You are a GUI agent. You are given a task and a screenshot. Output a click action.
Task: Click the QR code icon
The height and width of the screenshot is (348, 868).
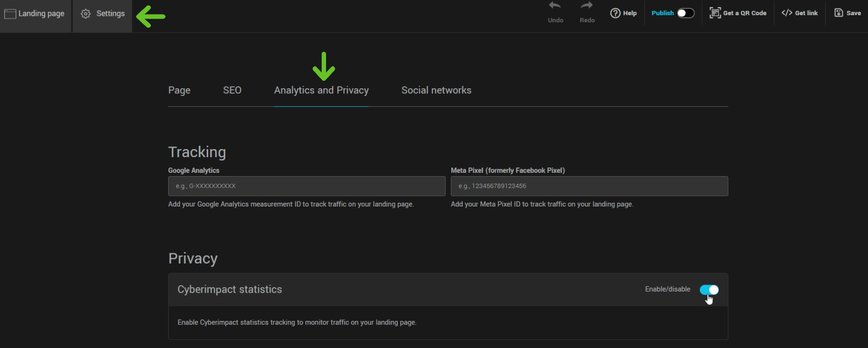tap(715, 13)
